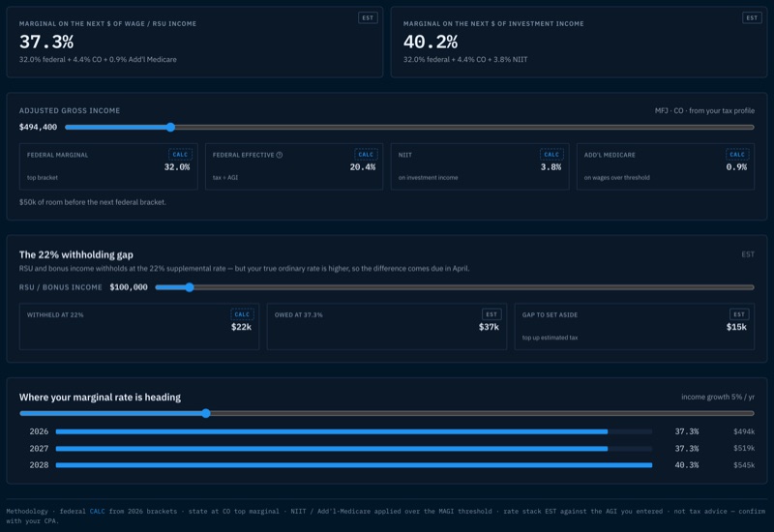Click the $494,400 AGI value
Image resolution: width=774 pixels, height=532 pixels.
click(x=38, y=128)
